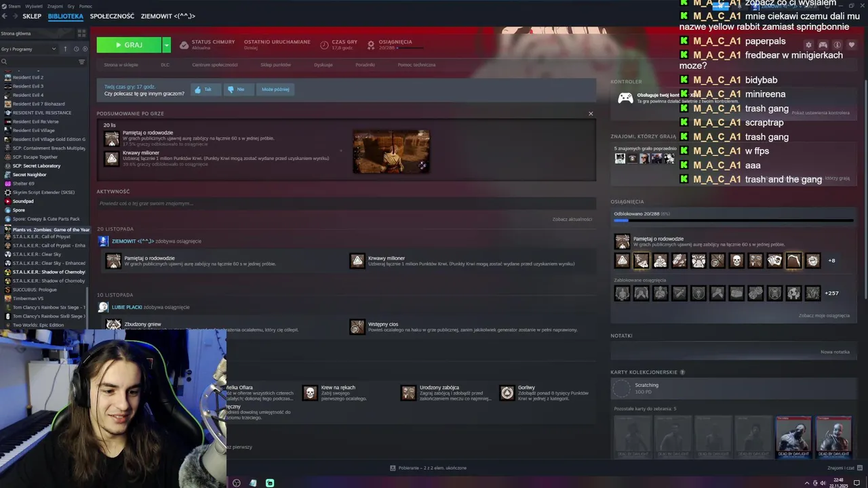Viewport: 868px width, 488px height.
Task: Show +257 locked achievements
Action: (x=831, y=293)
